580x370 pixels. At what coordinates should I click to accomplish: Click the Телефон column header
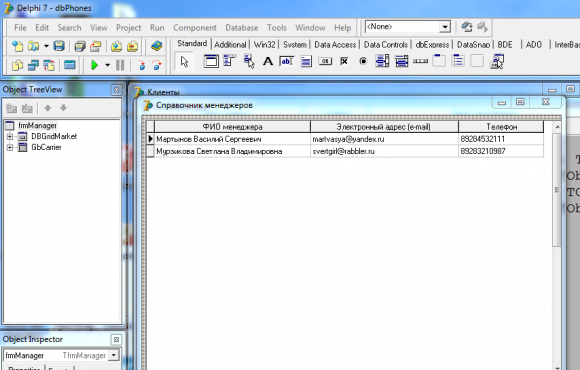click(501, 127)
